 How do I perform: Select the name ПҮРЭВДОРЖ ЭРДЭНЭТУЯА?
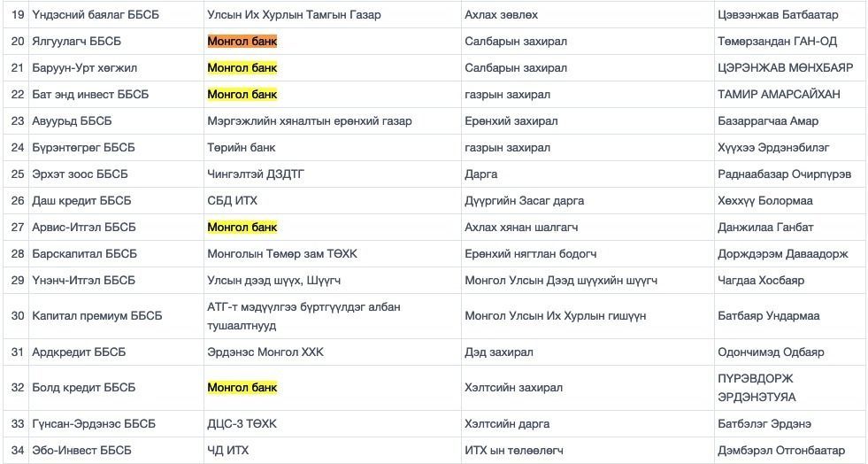757,387
